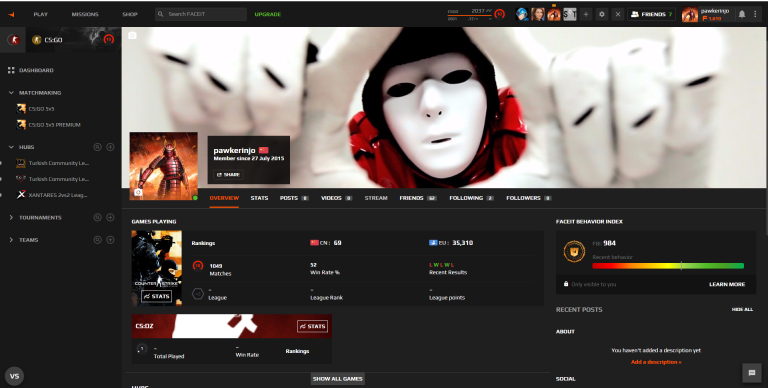
Task: Click the Share button on profile
Action: pyautogui.click(x=228, y=174)
